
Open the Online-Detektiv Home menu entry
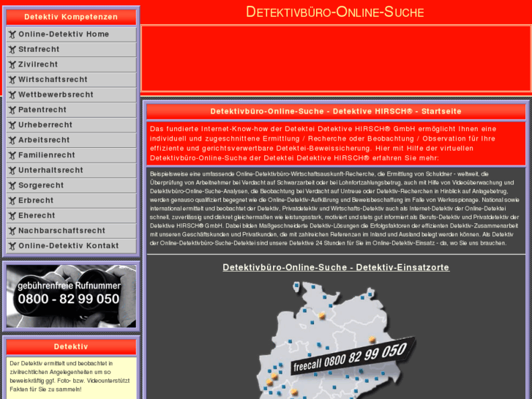[x=71, y=34]
